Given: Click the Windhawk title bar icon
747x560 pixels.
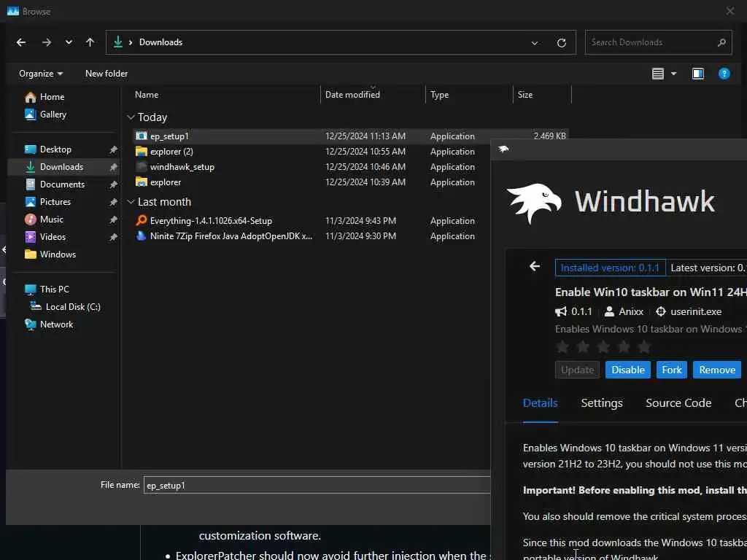Looking at the screenshot, I should click(503, 149).
